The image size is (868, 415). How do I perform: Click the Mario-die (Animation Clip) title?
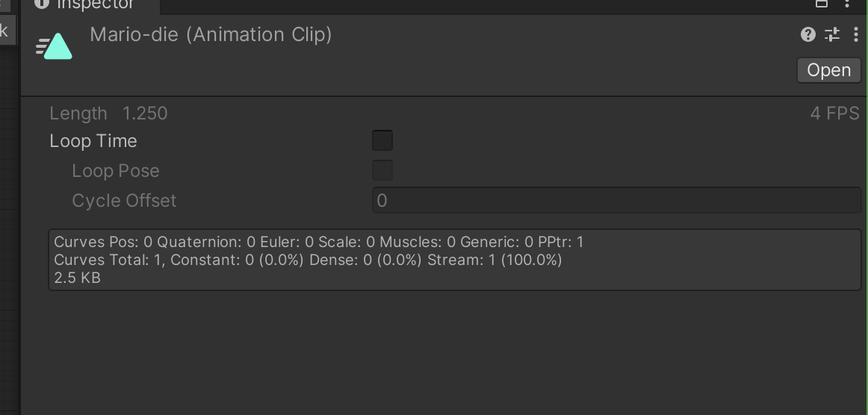coord(211,35)
